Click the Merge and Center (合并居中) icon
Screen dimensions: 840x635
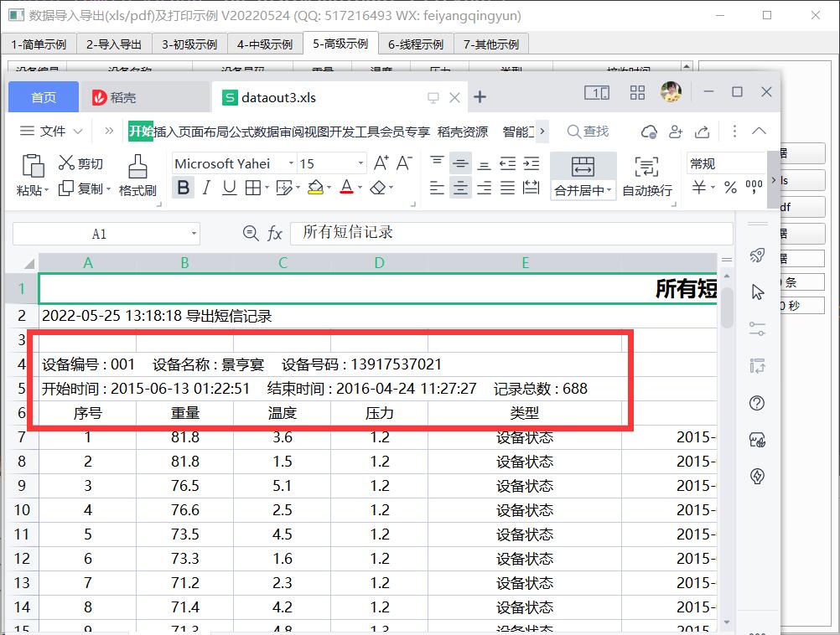click(x=583, y=167)
